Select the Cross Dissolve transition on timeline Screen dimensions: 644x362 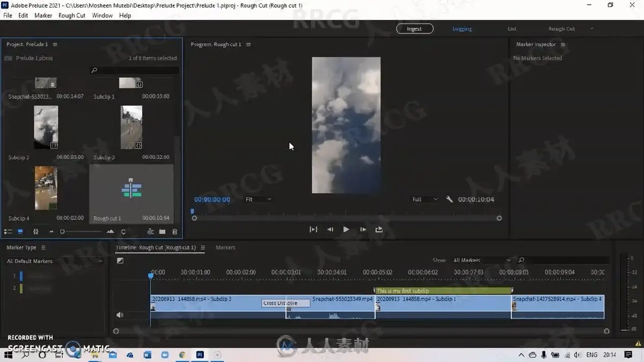pos(286,303)
